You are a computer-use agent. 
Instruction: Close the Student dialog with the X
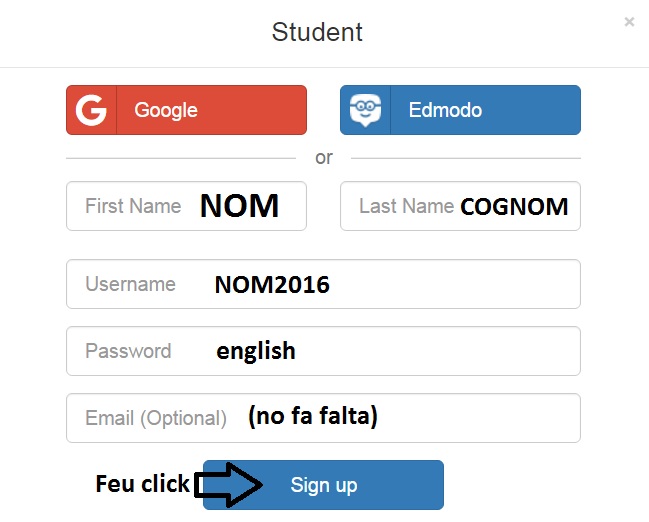click(x=629, y=21)
